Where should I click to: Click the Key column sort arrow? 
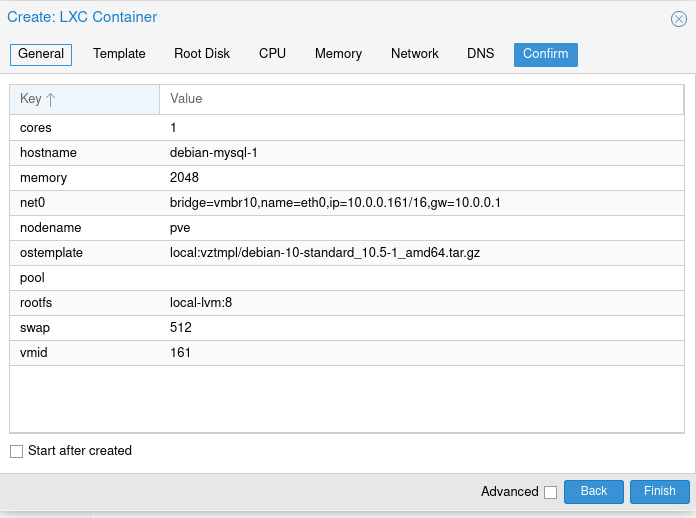(51, 99)
